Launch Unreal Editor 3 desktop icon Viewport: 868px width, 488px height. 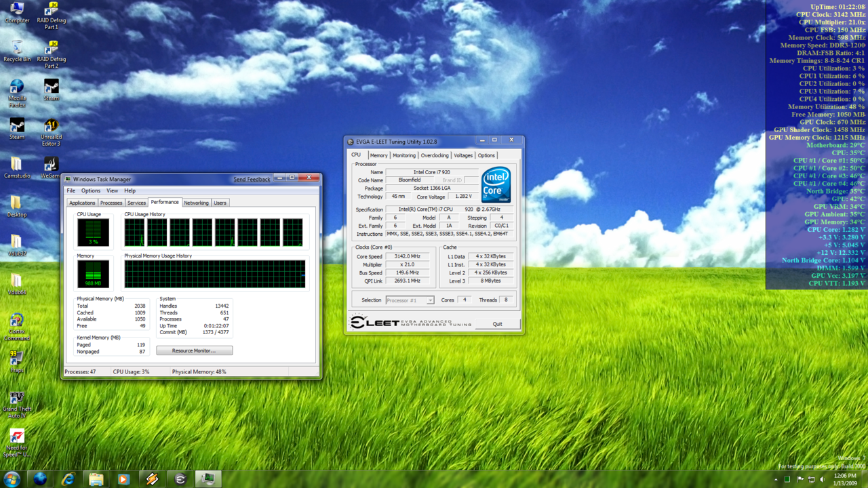(x=52, y=132)
